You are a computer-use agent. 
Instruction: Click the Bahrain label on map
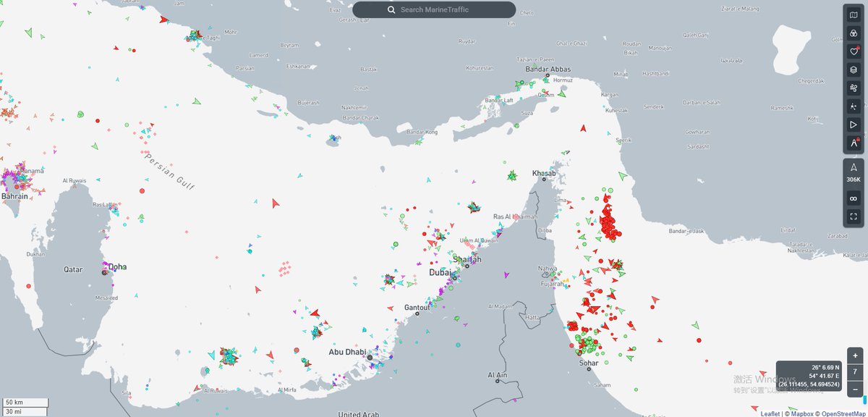(x=14, y=196)
